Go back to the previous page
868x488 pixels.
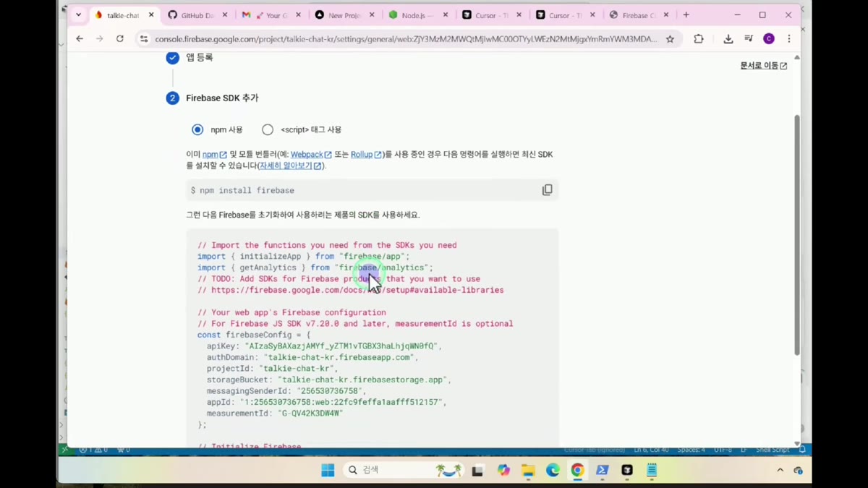(x=80, y=39)
